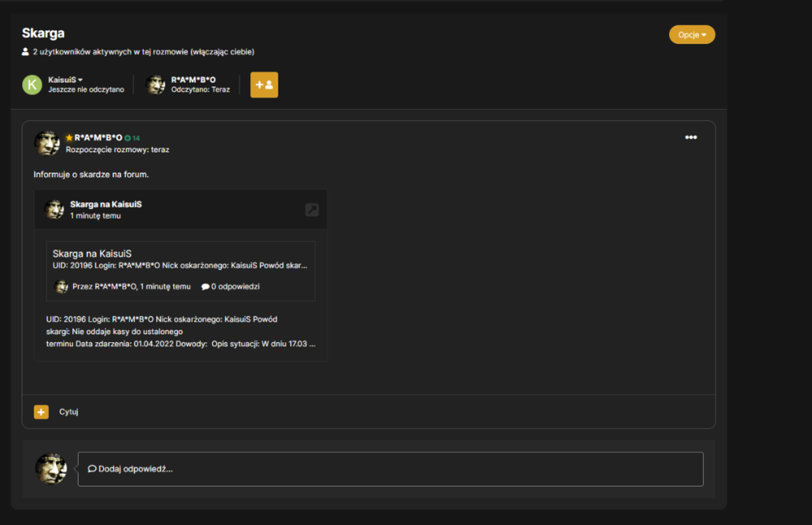
Task: Click Przez R*A*M*B*O small avatar in embed
Action: pyautogui.click(x=62, y=287)
